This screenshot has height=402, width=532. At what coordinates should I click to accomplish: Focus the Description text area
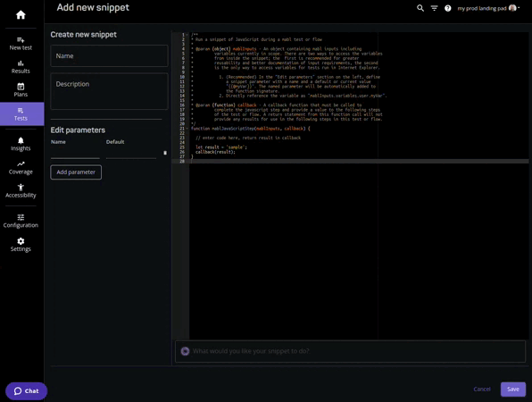click(x=109, y=91)
